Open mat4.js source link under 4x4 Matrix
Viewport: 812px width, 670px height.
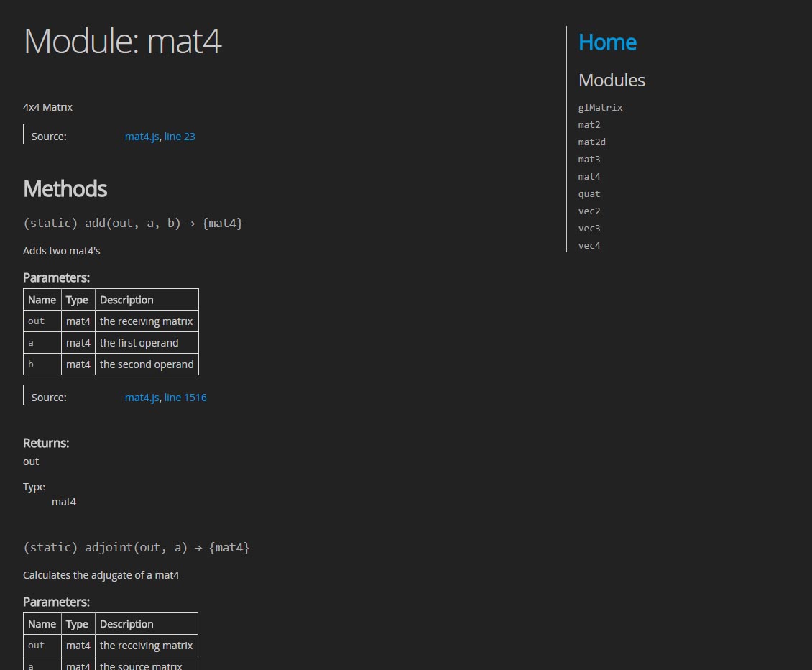click(x=142, y=137)
